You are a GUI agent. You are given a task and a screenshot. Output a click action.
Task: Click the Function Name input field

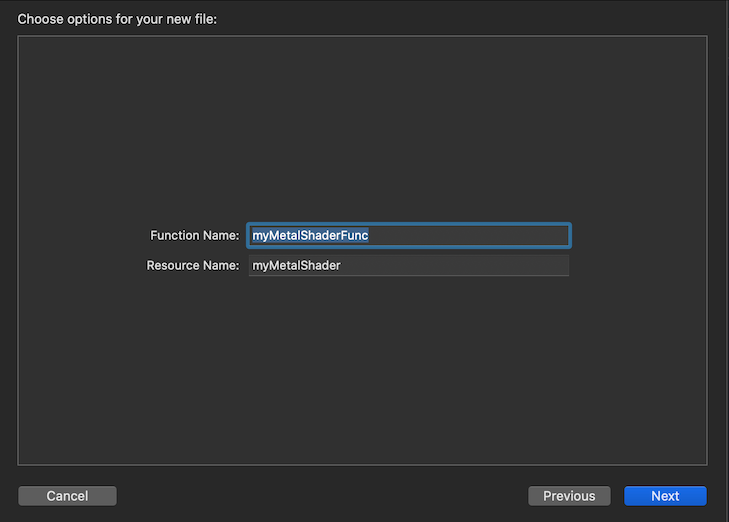pyautogui.click(x=409, y=235)
